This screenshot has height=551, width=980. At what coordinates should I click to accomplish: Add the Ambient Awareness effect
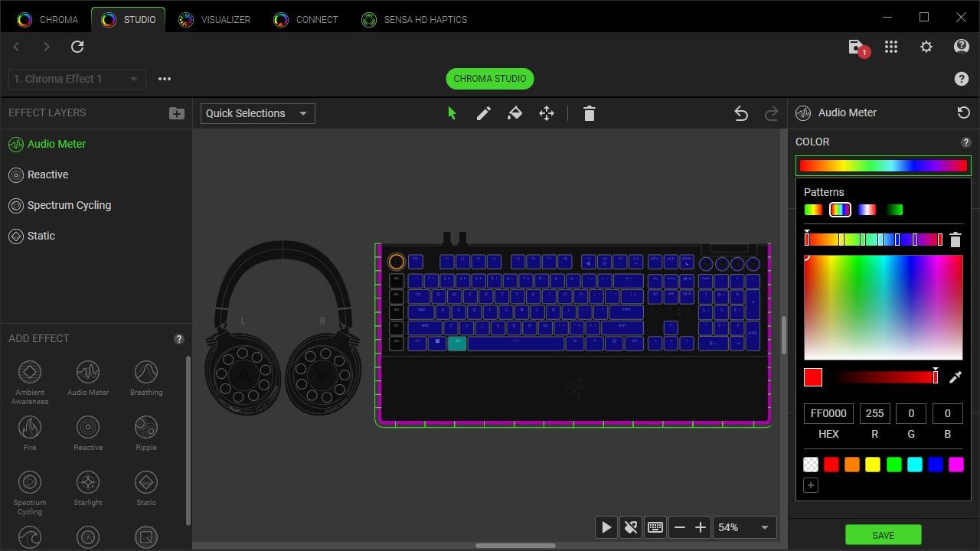[30, 382]
